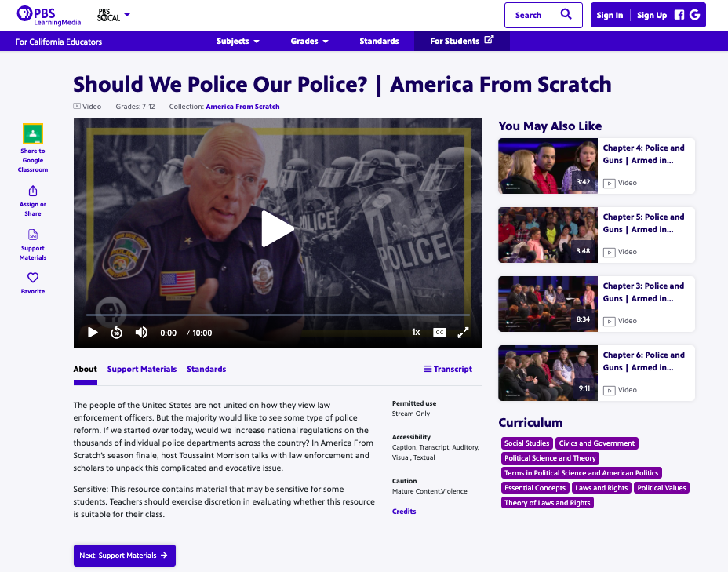The height and width of the screenshot is (572, 728).
Task: Open the Chapter 4: Police and Guns thumbnail
Action: click(547, 166)
